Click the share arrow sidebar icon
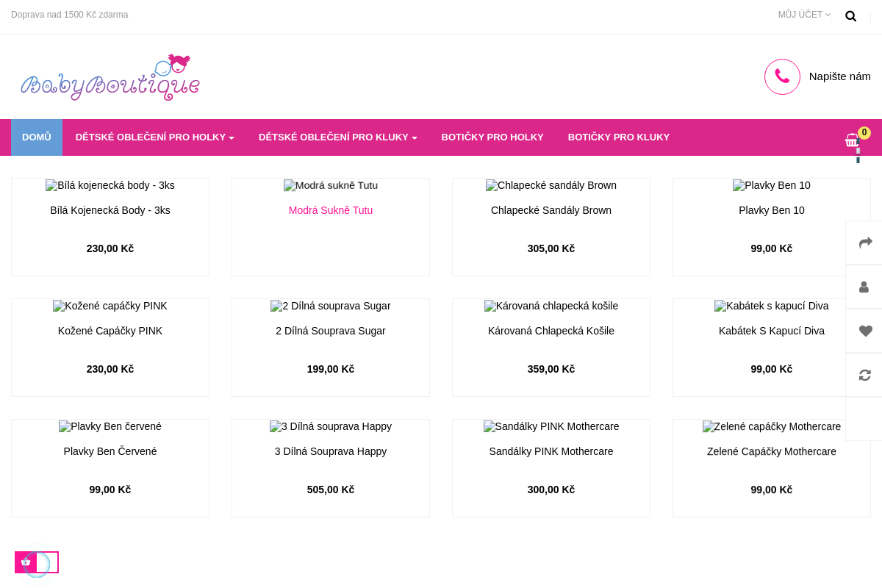Image resolution: width=882 pixels, height=588 pixels. 865,243
